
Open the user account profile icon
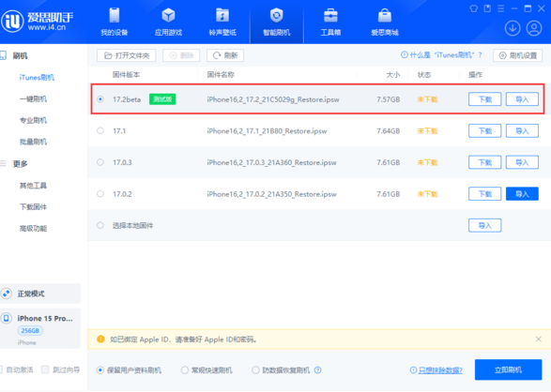coord(534,28)
